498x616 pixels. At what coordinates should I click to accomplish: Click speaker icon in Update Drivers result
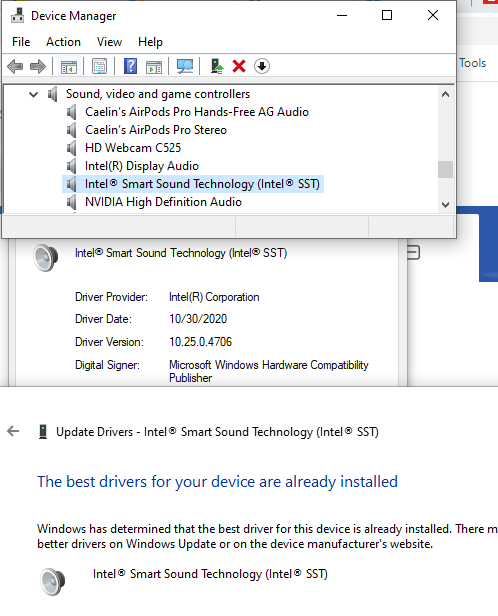(x=53, y=581)
